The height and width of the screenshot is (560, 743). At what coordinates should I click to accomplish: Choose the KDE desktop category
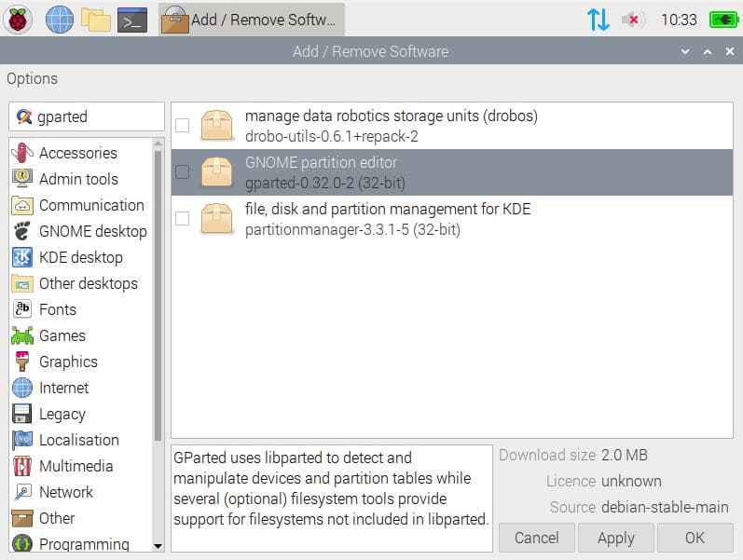(x=80, y=257)
